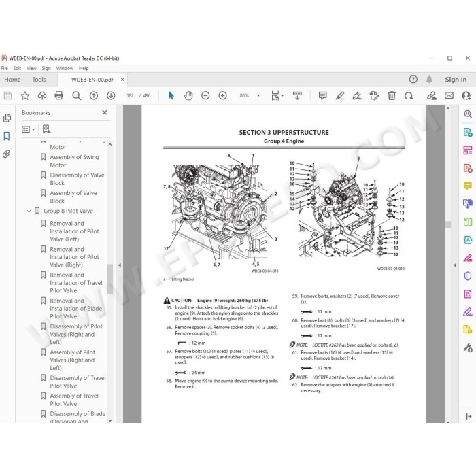Screen dimensions: 476x476
Task: Open Assembly of Swing Motor bookmark
Action: click(x=74, y=161)
